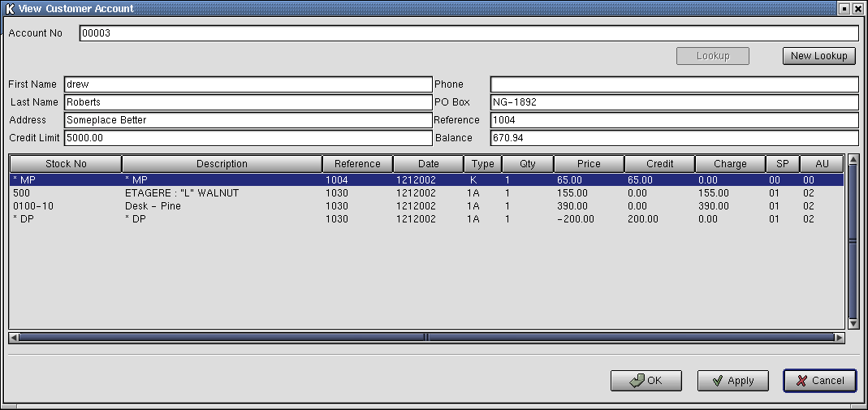Sort by the Type column header
Image resolution: width=868 pixels, height=410 pixels.
pyautogui.click(x=482, y=164)
